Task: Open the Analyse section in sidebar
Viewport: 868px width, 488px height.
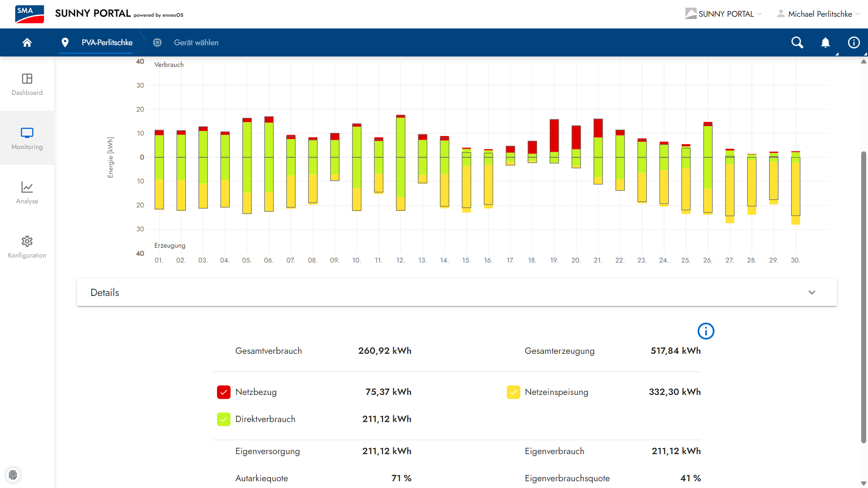Action: tap(27, 192)
